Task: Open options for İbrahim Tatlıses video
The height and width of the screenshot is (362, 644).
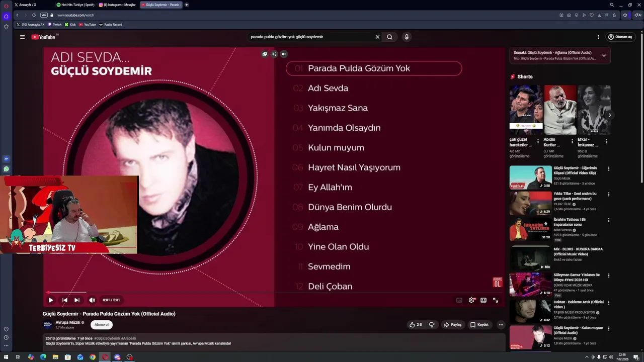Action: (609, 220)
